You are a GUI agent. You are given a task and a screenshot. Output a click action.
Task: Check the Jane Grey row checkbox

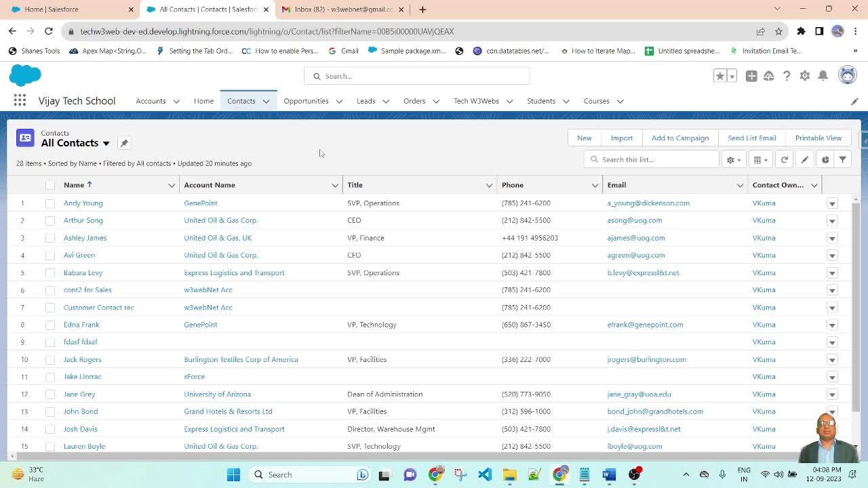click(x=50, y=394)
